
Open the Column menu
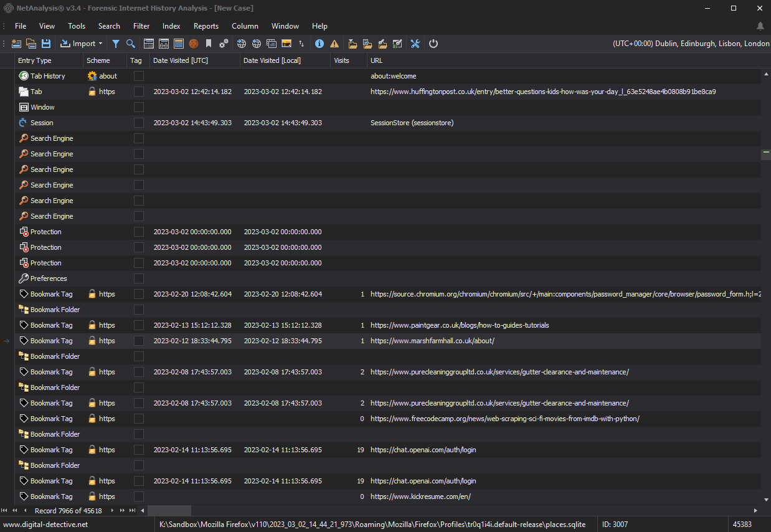point(245,26)
